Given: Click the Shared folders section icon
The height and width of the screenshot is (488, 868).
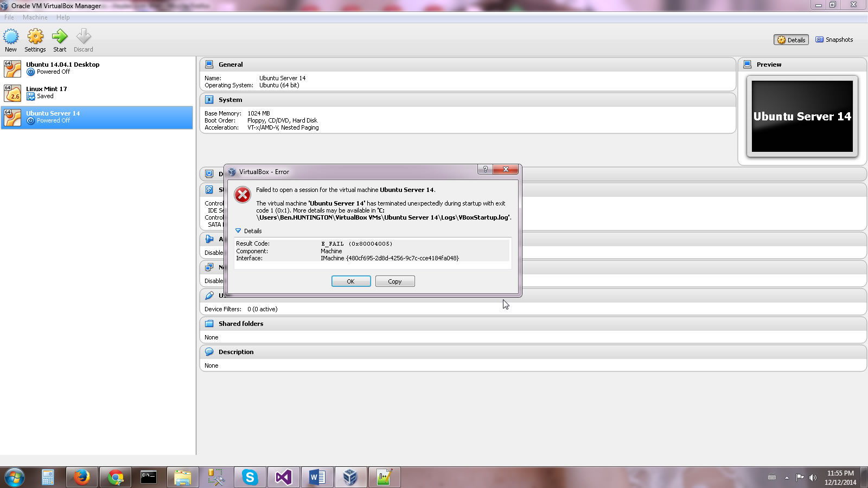Looking at the screenshot, I should click(209, 323).
